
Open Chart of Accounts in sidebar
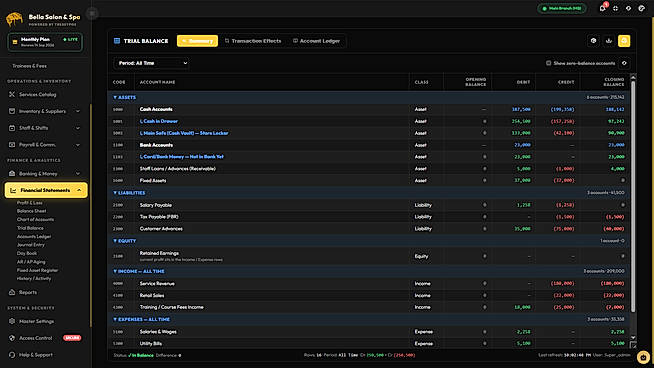tap(35, 219)
